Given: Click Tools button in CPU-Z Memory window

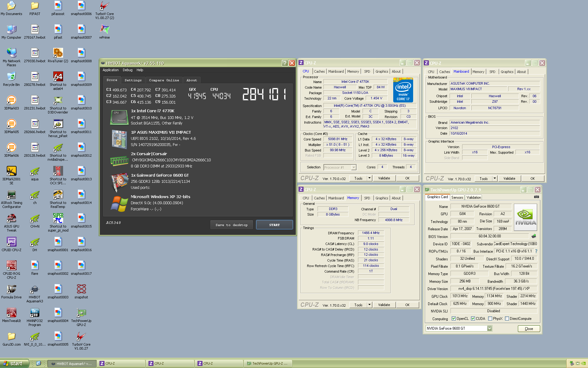Looking at the screenshot, I should tap(358, 305).
